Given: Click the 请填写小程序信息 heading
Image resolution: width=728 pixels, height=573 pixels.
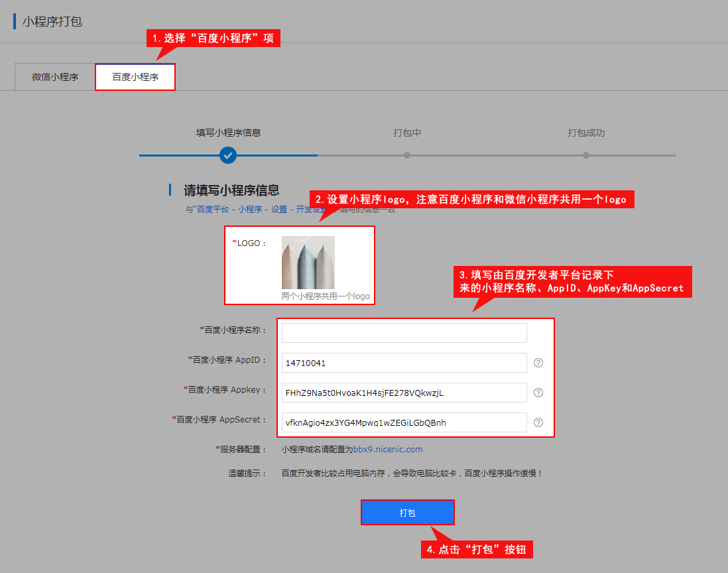Looking at the screenshot, I should (x=231, y=190).
